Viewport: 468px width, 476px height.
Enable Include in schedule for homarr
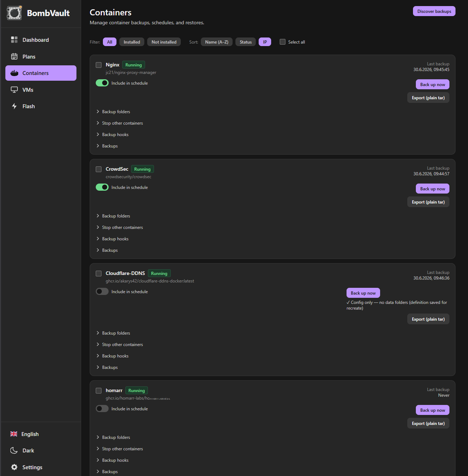pyautogui.click(x=102, y=409)
